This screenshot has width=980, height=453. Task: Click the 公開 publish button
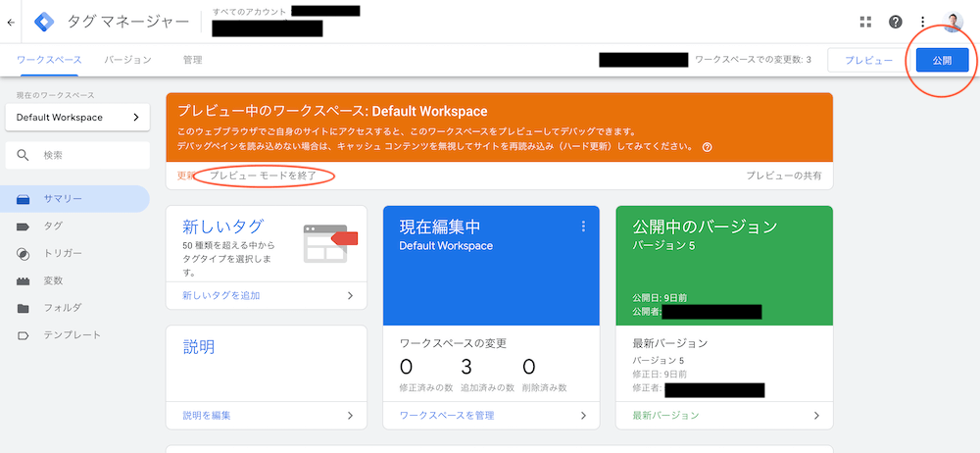942,60
